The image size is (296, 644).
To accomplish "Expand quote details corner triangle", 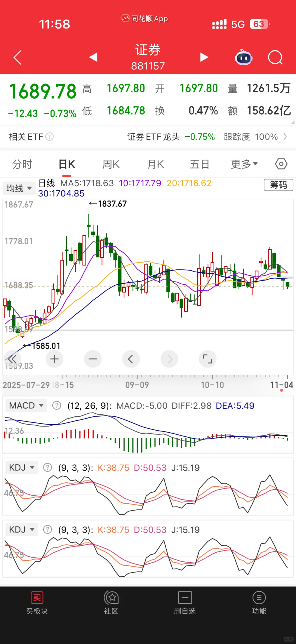I will click(293, 122).
